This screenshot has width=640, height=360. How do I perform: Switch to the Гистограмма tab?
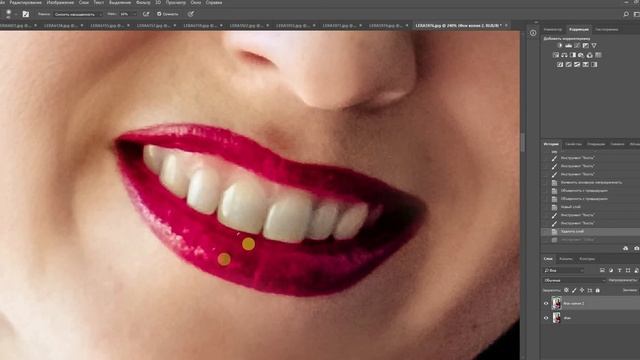tap(607, 29)
